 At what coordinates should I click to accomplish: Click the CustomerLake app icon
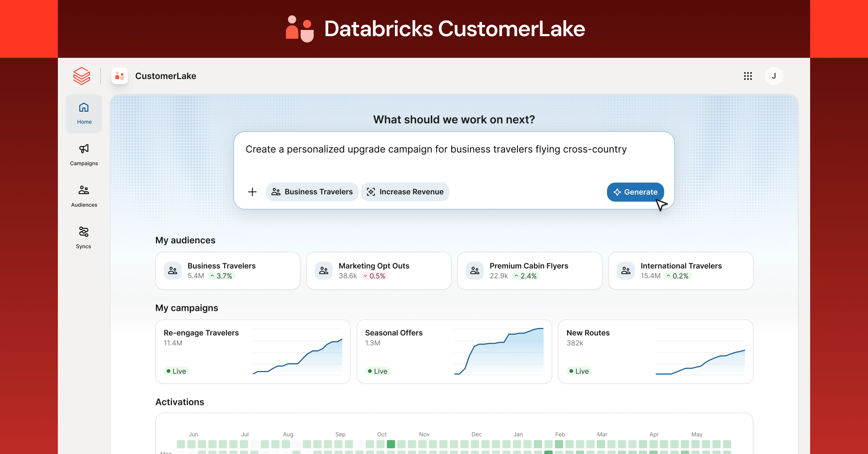(120, 76)
